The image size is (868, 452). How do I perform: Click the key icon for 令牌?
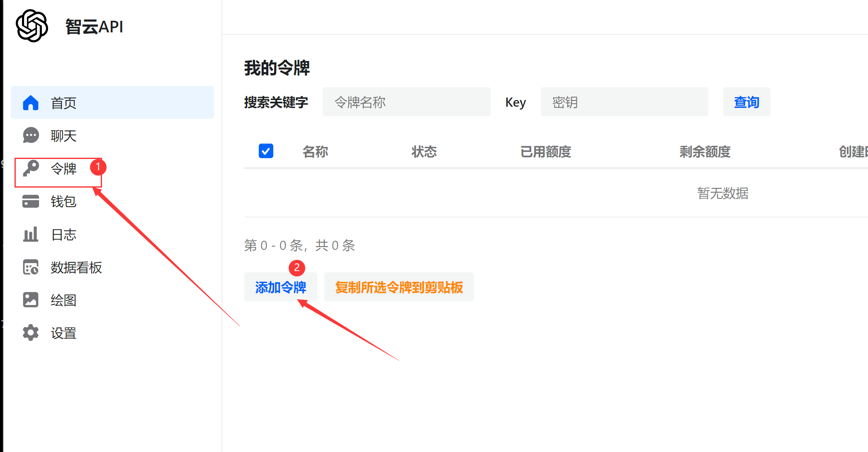tap(31, 168)
